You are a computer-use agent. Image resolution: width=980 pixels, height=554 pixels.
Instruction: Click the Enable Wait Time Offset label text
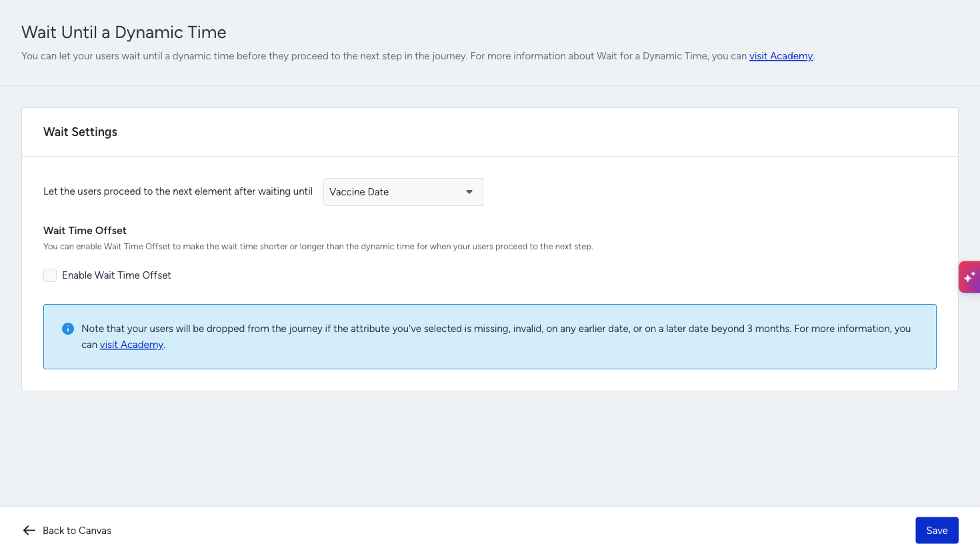tap(117, 275)
